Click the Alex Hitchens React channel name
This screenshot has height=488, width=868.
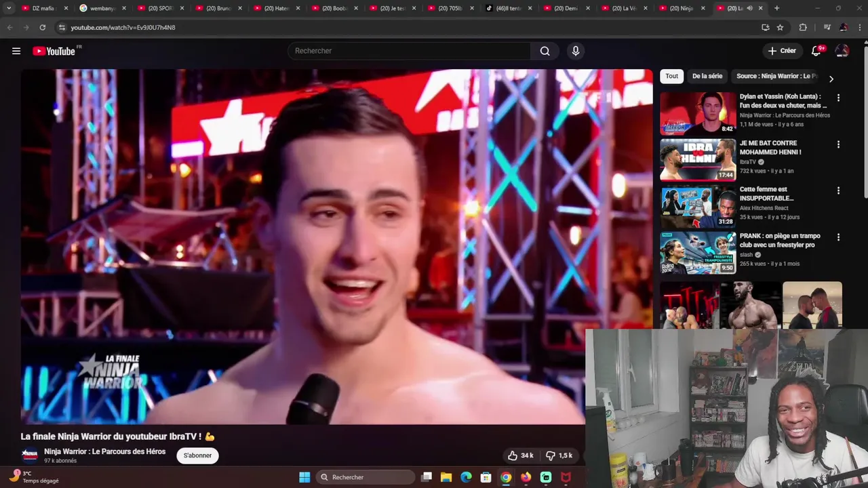click(x=764, y=208)
